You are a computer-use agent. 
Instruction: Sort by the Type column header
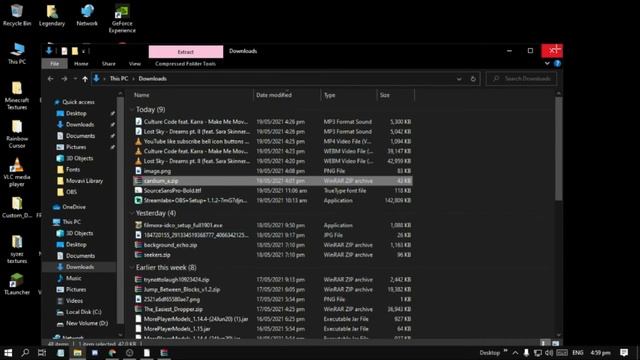point(349,95)
